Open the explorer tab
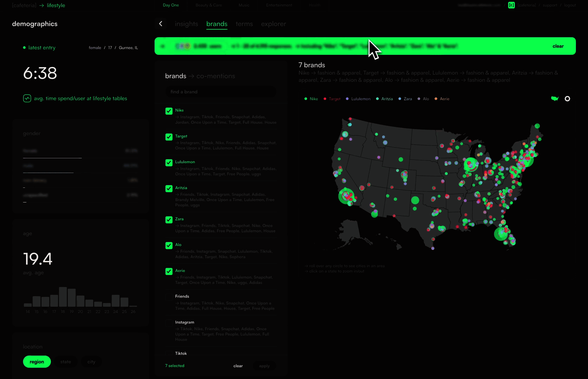The height and width of the screenshot is (379, 588). point(273,24)
